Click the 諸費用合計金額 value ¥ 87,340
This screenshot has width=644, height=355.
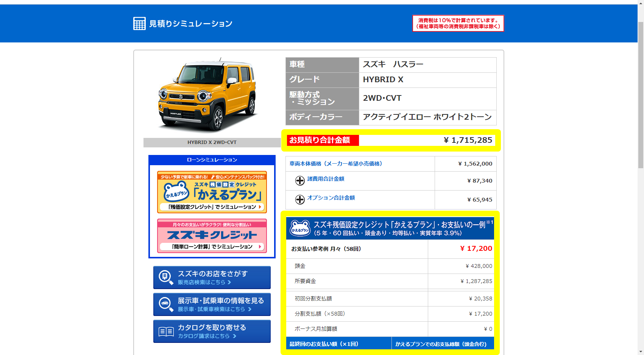pos(480,181)
